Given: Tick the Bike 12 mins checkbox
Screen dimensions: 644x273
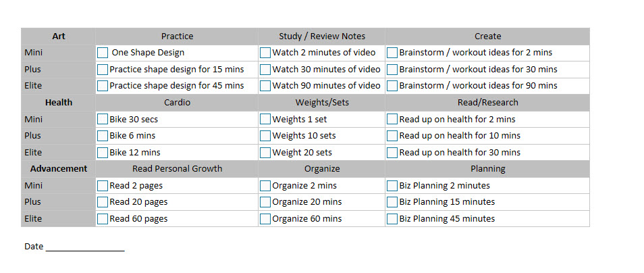Looking at the screenshot, I should click(103, 152).
